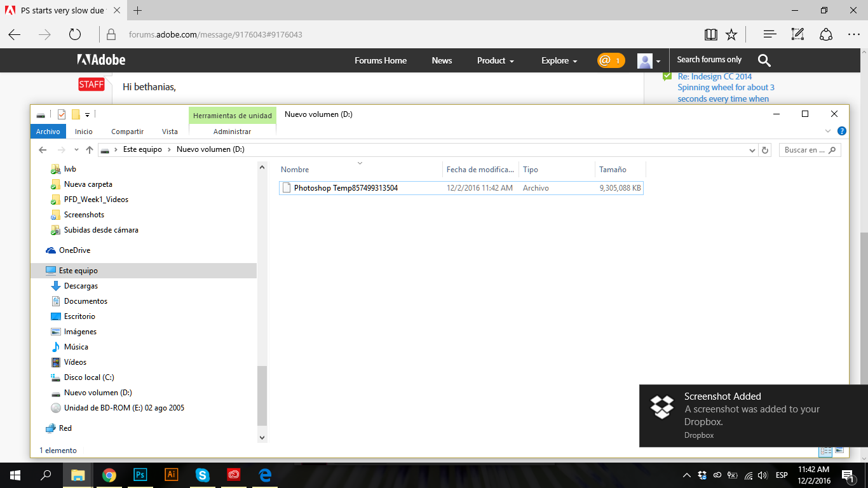The image size is (868, 488).
Task: Open the Administrar ribbon tab
Action: coord(232,132)
